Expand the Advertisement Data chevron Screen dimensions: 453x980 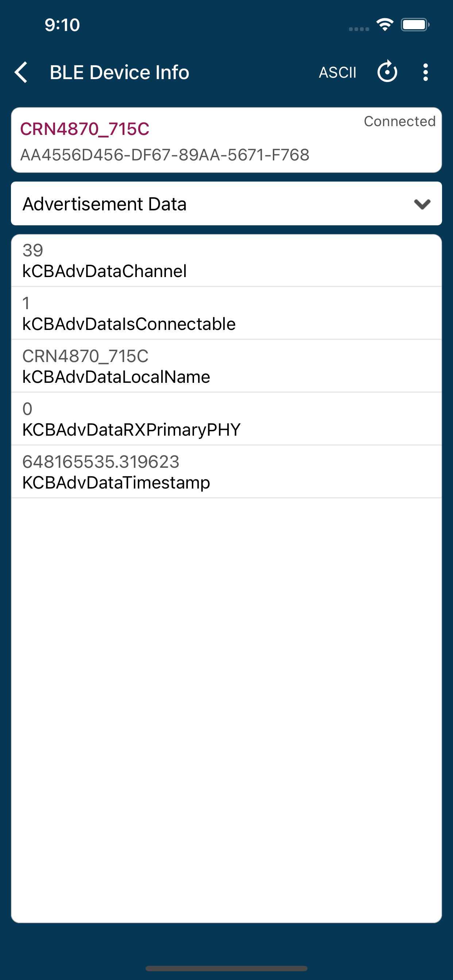(x=422, y=204)
